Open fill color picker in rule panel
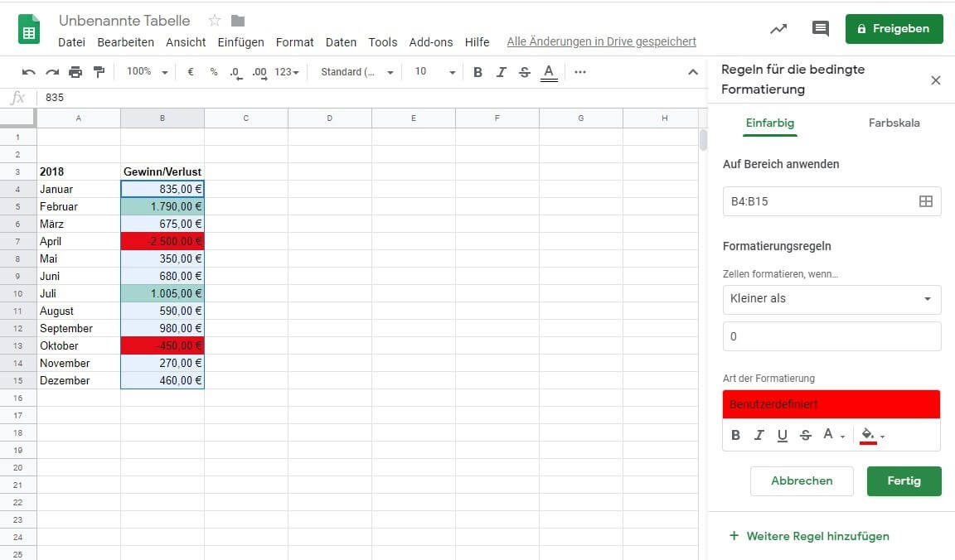The image size is (955, 560). click(x=871, y=436)
